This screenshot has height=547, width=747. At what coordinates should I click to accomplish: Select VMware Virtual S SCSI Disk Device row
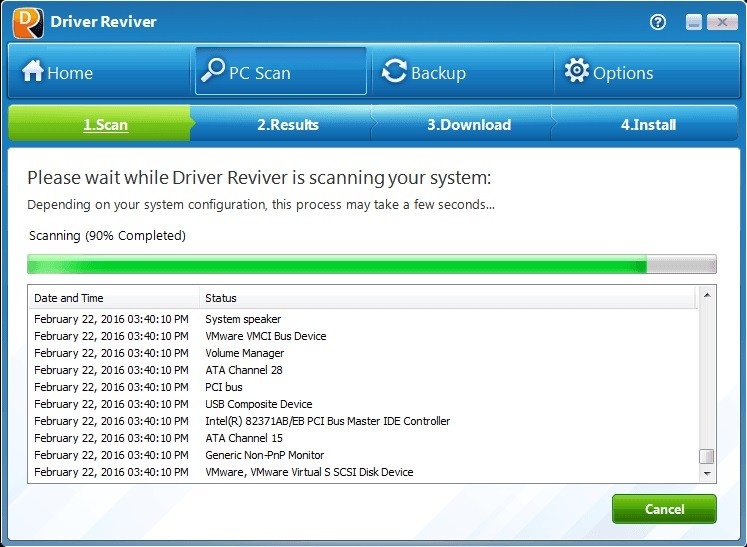[363, 472]
